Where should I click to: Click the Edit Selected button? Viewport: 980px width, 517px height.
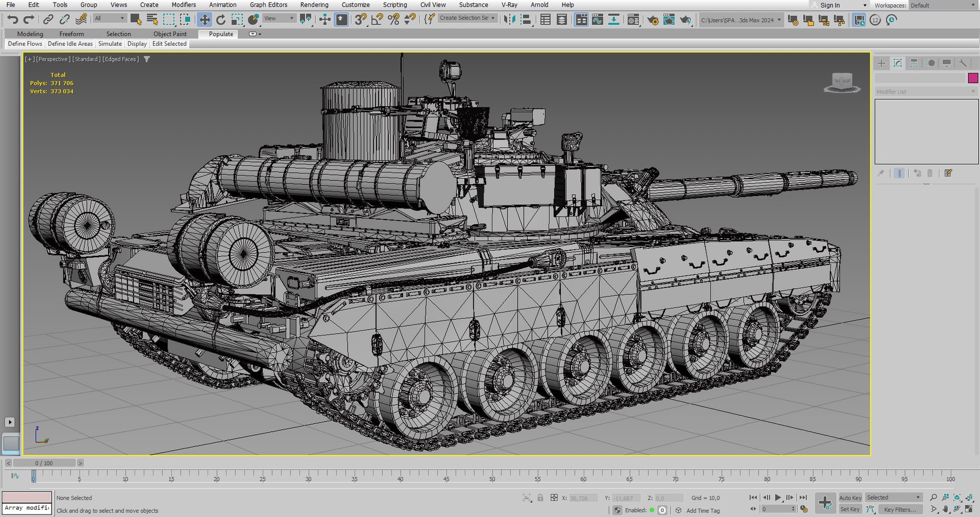tap(169, 44)
